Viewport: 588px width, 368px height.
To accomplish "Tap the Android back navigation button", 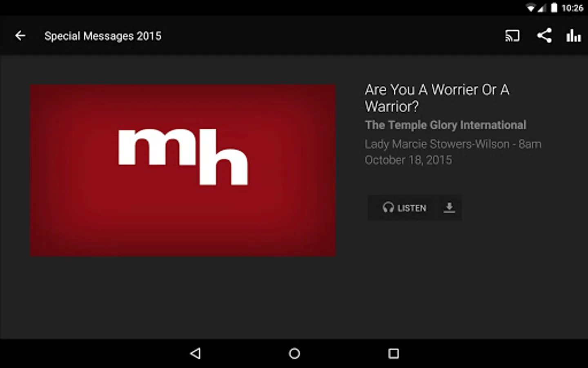I will (x=196, y=353).
